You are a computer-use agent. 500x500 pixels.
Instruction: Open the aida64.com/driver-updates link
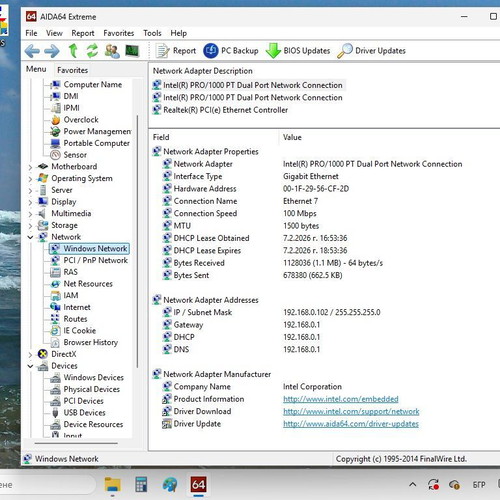coord(351,424)
